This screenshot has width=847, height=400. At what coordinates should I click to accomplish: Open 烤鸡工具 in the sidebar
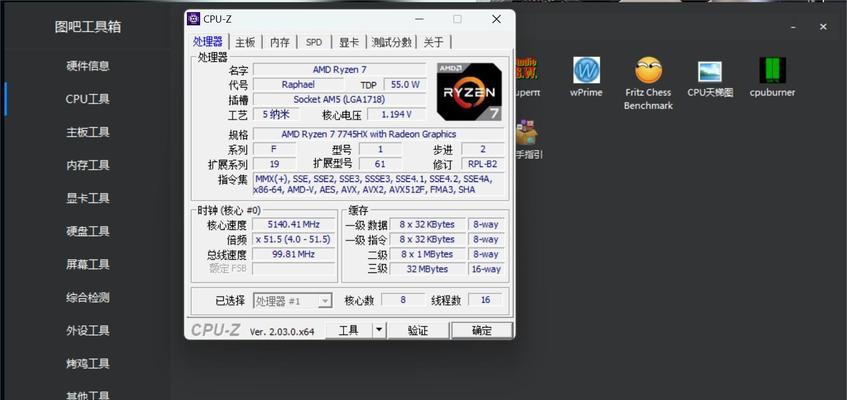pyautogui.click(x=88, y=363)
